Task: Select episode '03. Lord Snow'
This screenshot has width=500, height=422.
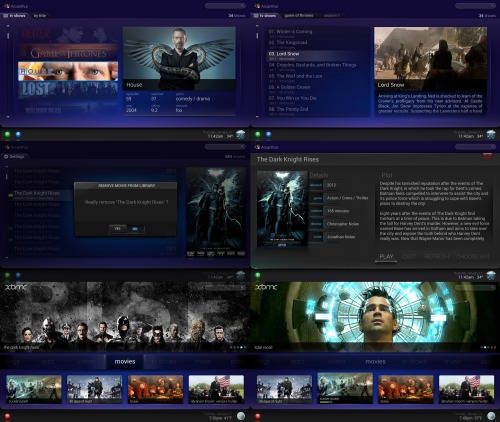Action: click(x=317, y=56)
